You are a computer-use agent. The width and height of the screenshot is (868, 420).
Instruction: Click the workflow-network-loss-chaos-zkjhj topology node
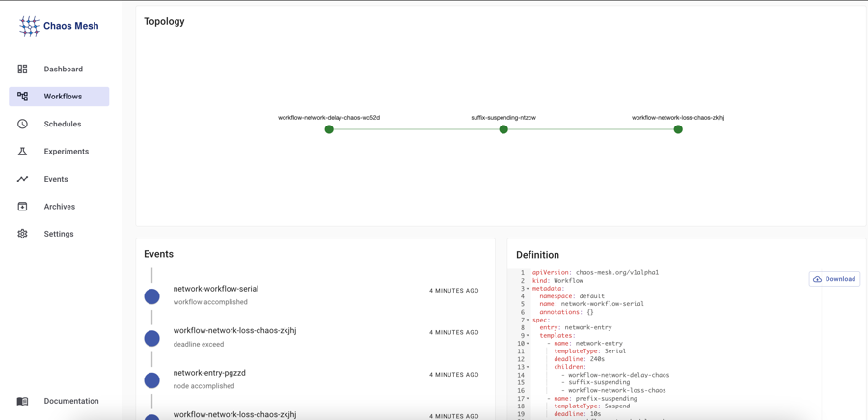pyautogui.click(x=678, y=129)
